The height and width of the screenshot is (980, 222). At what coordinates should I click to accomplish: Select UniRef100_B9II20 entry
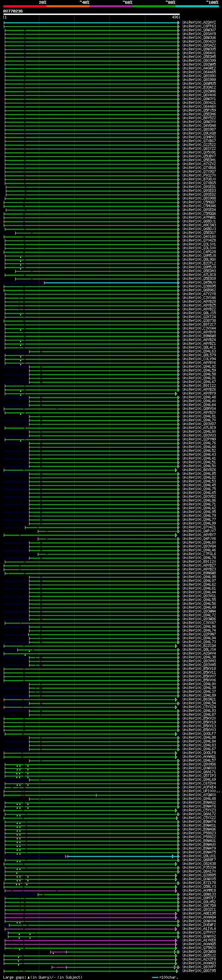click(x=199, y=561)
